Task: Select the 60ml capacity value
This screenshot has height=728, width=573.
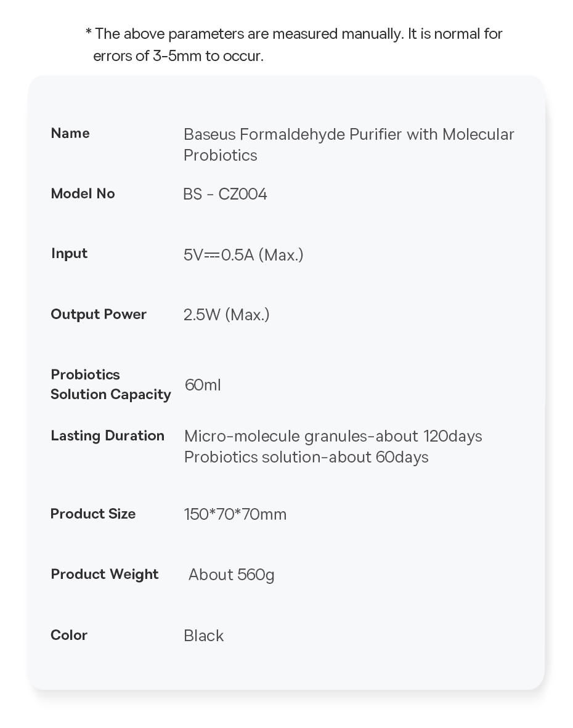Action: pos(203,385)
